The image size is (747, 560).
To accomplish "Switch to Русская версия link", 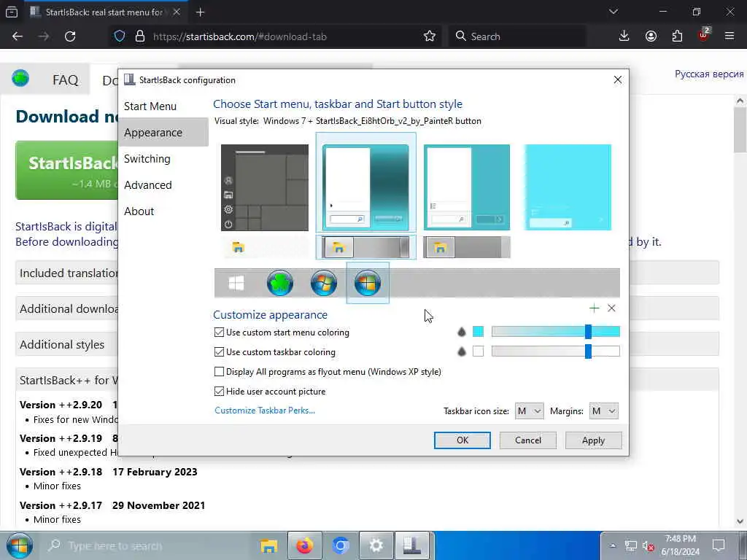I will coord(709,74).
